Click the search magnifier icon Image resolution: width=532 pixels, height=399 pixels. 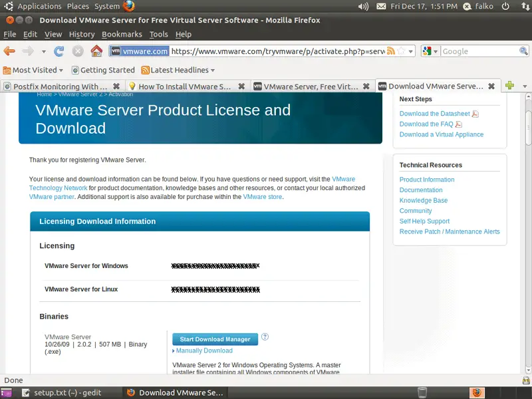point(523,51)
